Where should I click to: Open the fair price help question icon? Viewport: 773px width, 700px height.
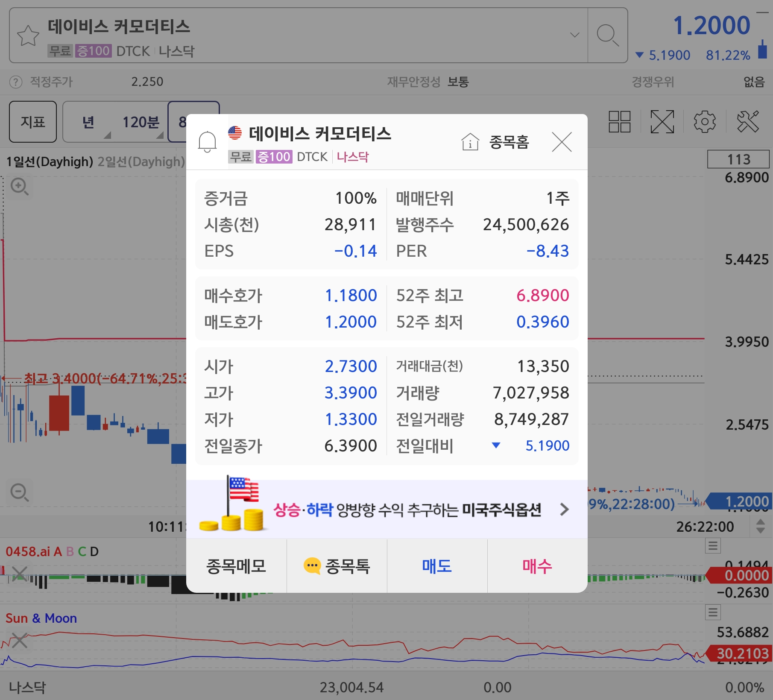click(16, 82)
